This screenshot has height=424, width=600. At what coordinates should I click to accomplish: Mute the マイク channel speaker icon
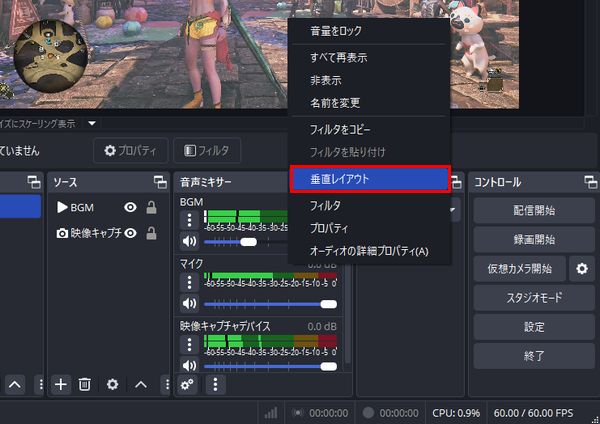click(x=189, y=303)
